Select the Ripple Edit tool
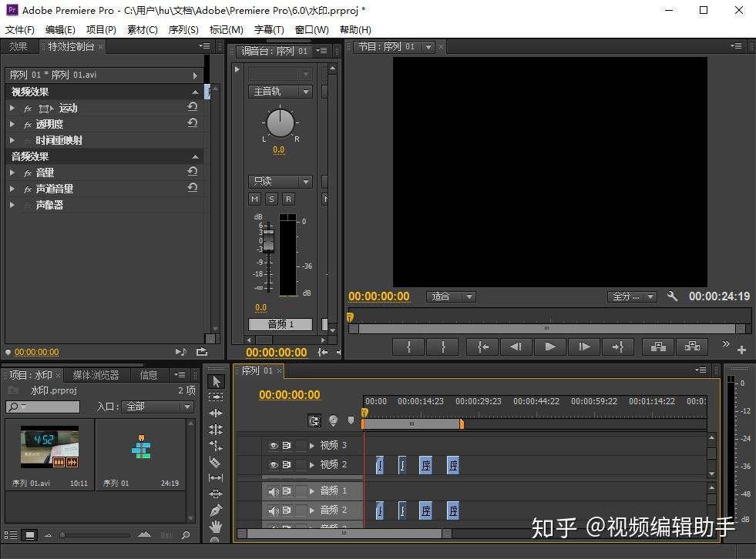 (x=216, y=413)
